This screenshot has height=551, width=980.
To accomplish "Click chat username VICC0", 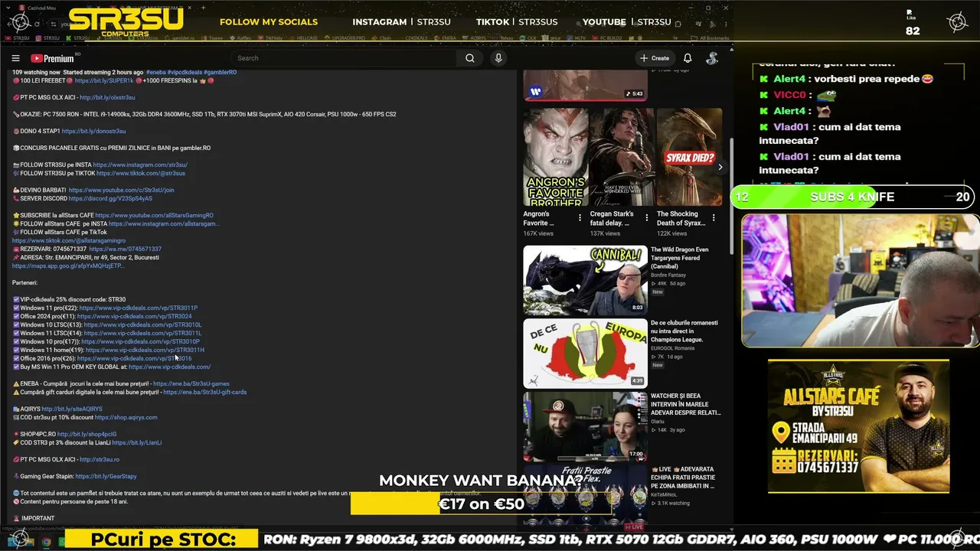I will [789, 95].
